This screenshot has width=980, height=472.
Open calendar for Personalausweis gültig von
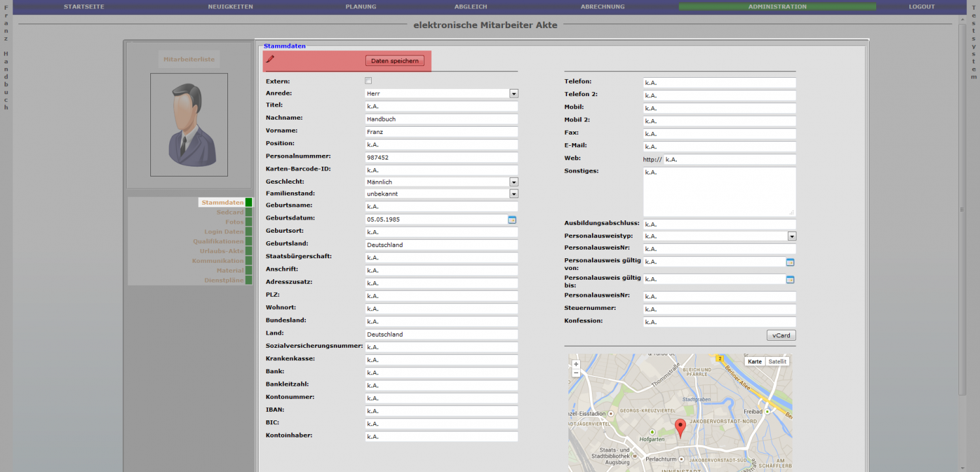(790, 262)
